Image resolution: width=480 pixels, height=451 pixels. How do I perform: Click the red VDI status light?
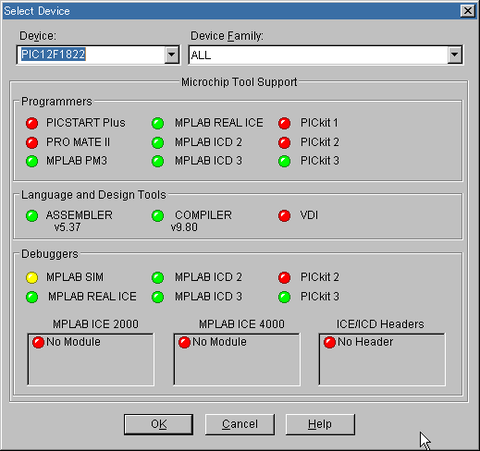pos(284,216)
